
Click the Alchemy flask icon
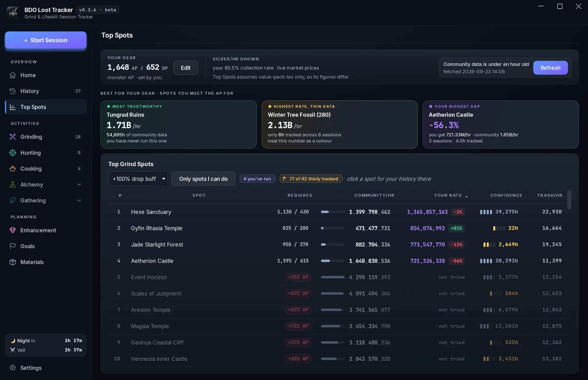pos(13,185)
